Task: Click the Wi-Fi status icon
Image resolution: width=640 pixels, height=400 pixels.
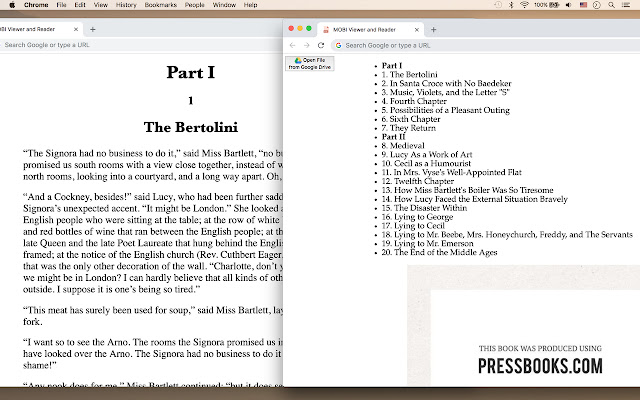Action: pos(526,5)
